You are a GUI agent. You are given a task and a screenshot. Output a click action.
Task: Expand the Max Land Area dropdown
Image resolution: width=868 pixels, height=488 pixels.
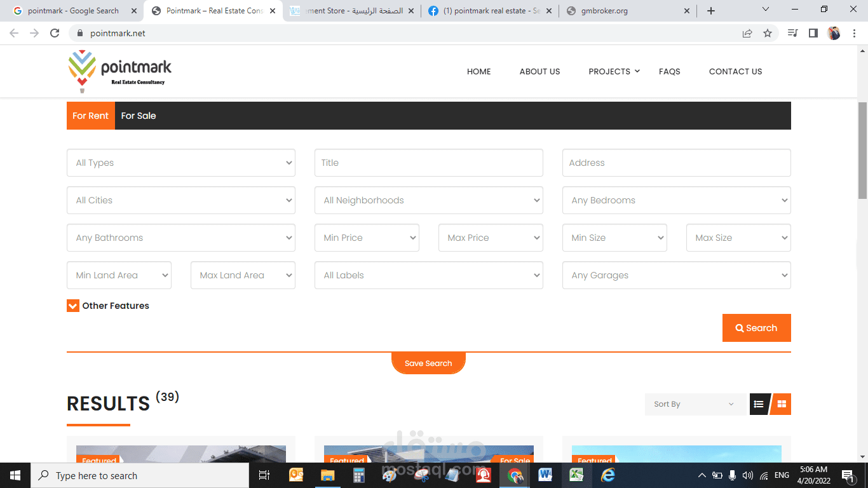[x=243, y=275]
